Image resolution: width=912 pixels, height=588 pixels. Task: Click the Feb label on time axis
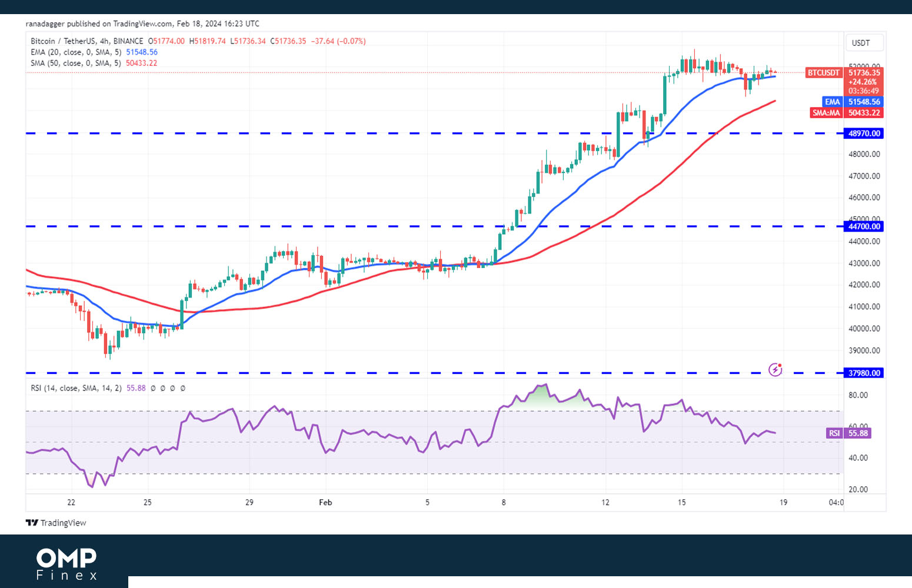pos(325,502)
